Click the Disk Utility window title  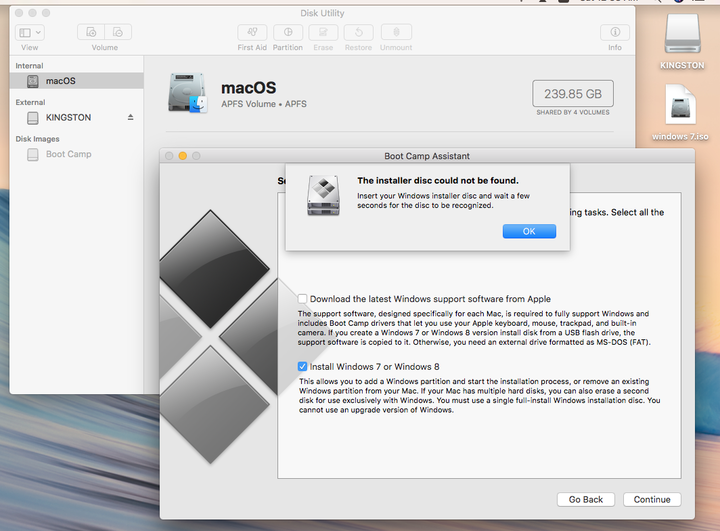coord(322,13)
